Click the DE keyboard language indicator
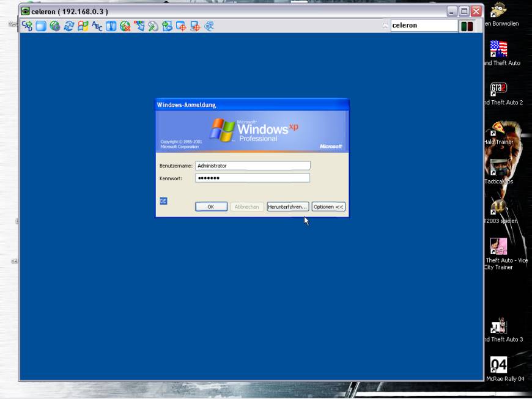The height and width of the screenshot is (399, 532). click(x=163, y=201)
